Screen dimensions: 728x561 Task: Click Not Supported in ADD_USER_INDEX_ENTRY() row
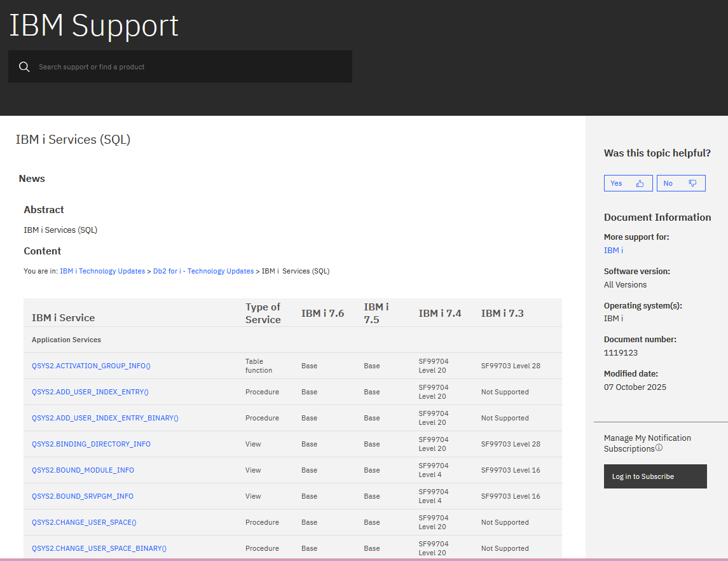(x=505, y=392)
